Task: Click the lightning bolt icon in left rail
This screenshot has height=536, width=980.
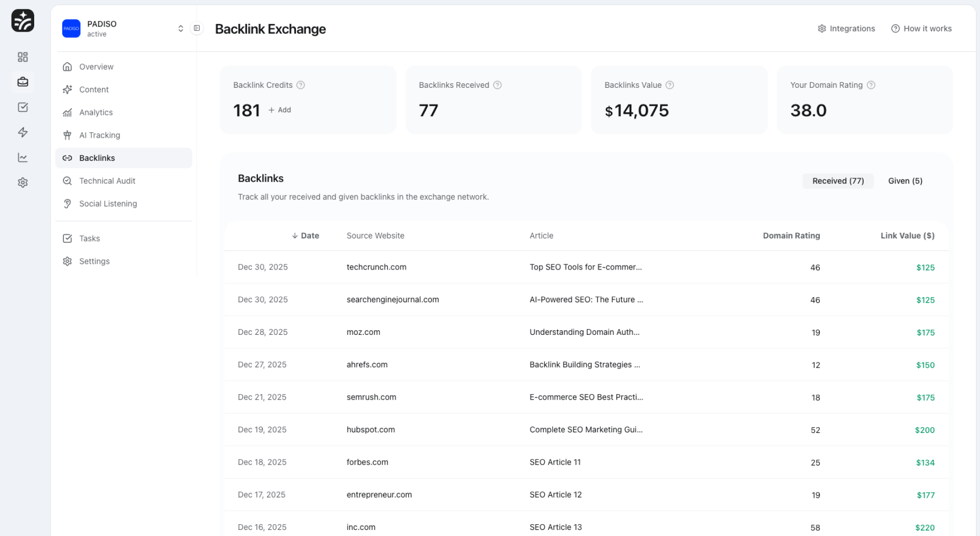Action: [x=22, y=132]
